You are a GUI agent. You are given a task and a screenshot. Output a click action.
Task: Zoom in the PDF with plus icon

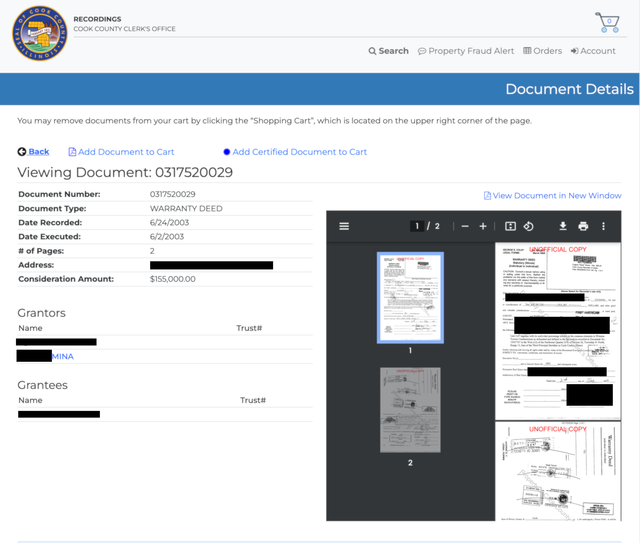[483, 226]
